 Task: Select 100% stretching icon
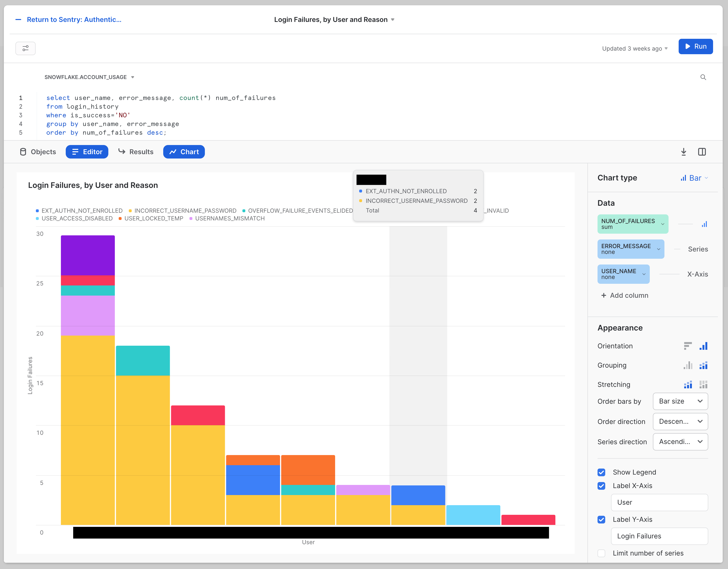click(703, 384)
